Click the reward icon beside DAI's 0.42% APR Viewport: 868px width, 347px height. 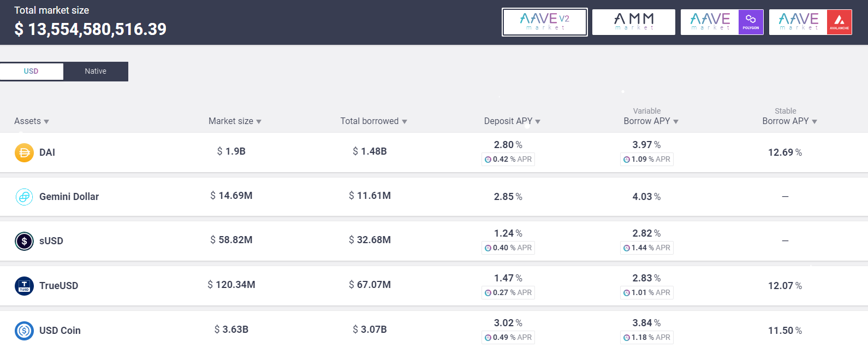point(488,160)
